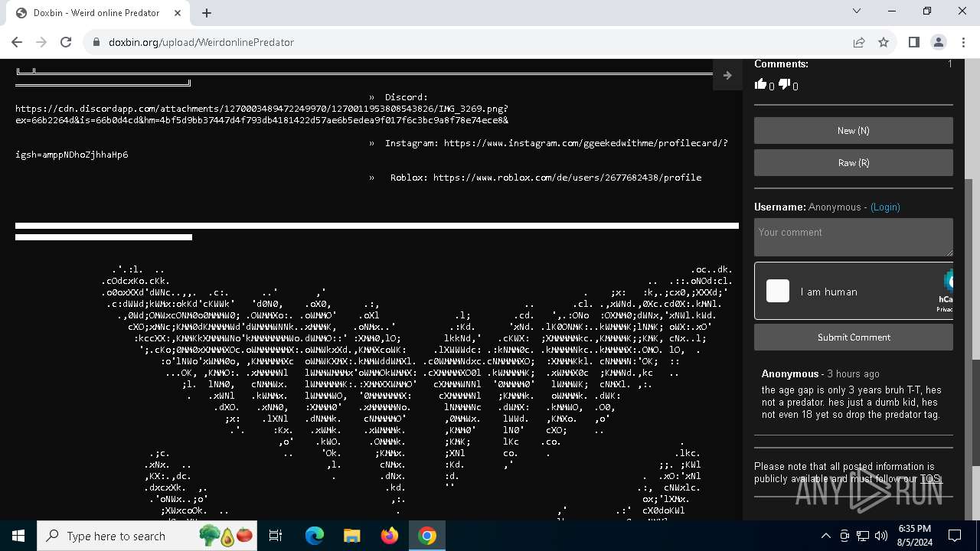Bookmark this page with the star icon
Viewport: 980px width, 551px height.
point(884,42)
